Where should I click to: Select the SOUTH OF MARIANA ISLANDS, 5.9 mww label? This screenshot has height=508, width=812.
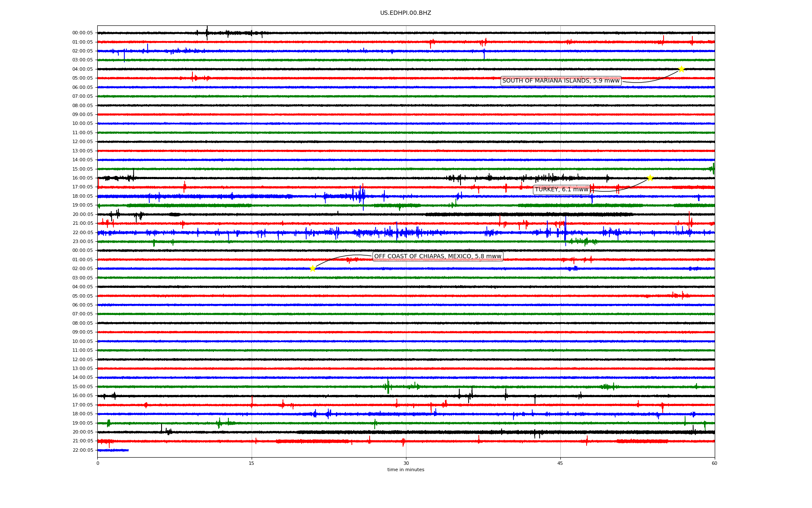[x=561, y=81]
